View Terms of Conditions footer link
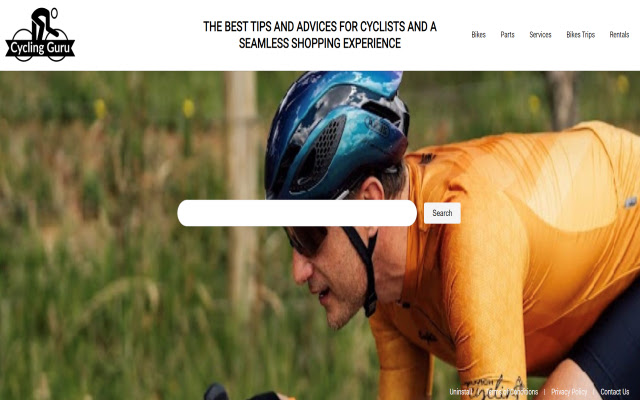 pos(513,392)
